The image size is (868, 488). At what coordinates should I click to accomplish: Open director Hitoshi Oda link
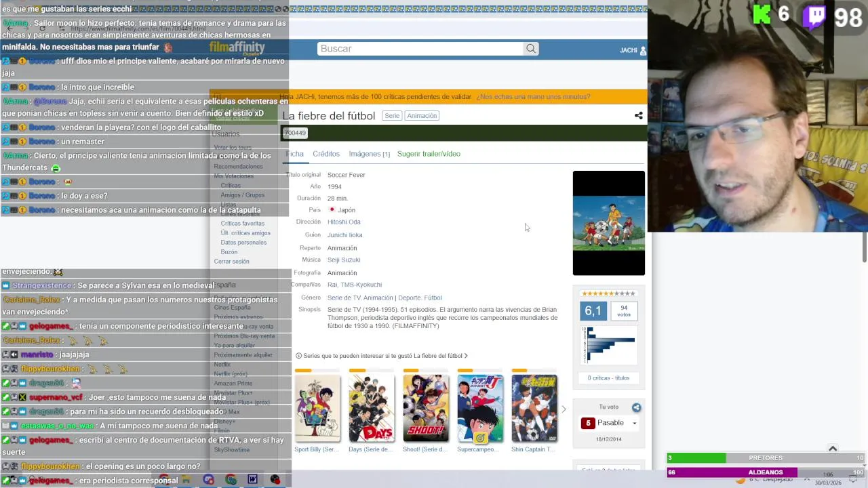coord(344,222)
